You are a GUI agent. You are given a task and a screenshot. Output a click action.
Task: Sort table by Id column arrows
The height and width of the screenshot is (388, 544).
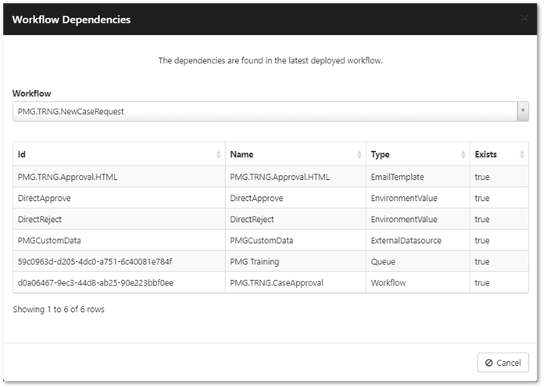tap(218, 154)
